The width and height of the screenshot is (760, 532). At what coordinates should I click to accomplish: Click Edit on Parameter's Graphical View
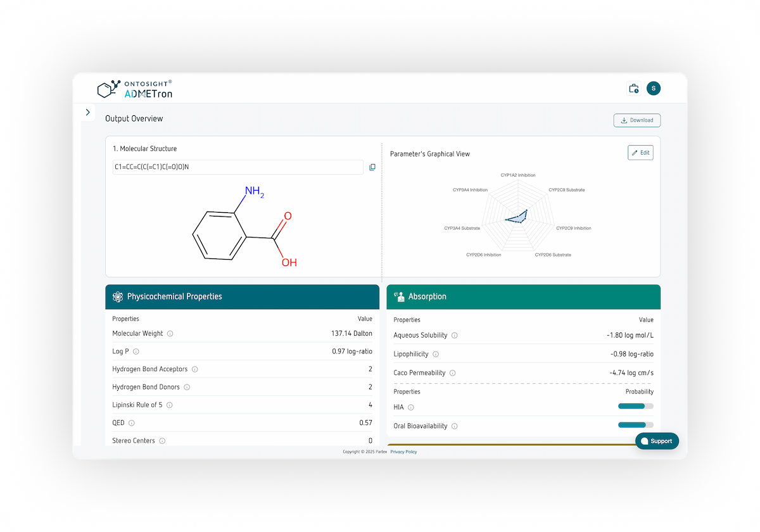coord(640,153)
